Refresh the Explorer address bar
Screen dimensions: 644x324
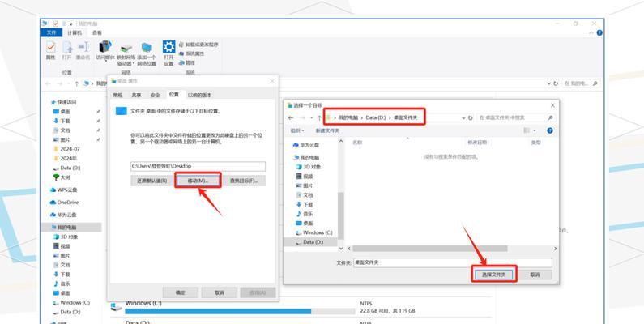pyautogui.click(x=556, y=83)
